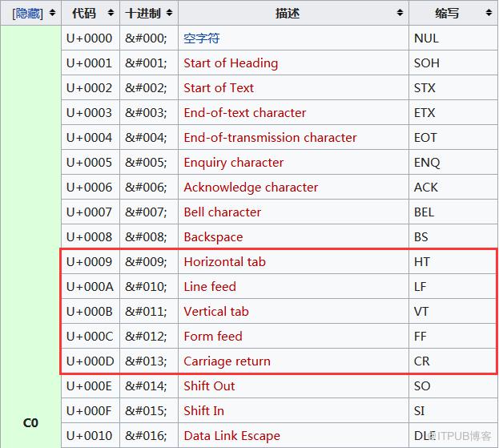The height and width of the screenshot is (448, 499).
Task: Open the Data Link Escape link
Action: 231,436
